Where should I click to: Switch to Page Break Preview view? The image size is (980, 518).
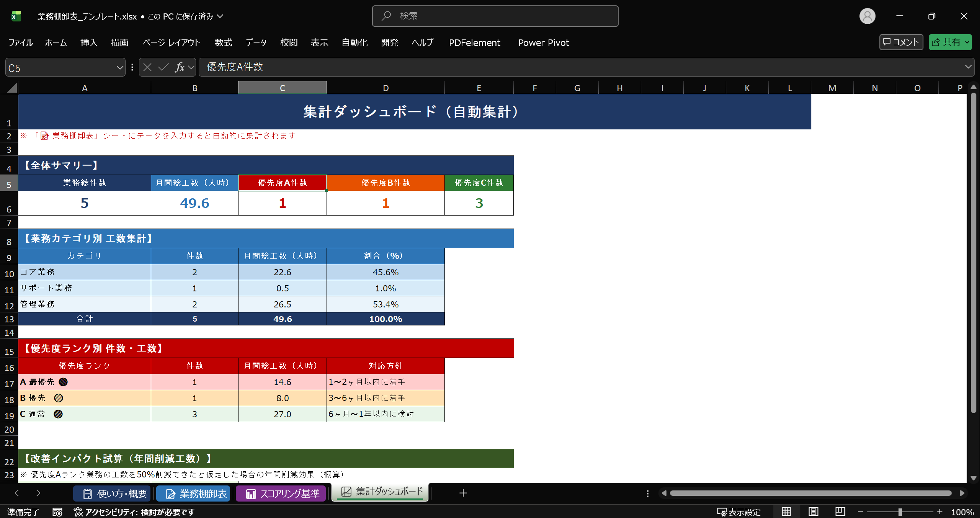click(840, 512)
